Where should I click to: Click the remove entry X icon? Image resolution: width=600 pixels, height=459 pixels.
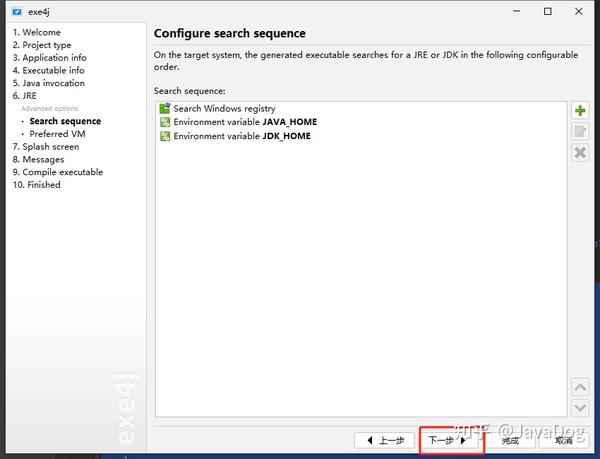coord(580,153)
